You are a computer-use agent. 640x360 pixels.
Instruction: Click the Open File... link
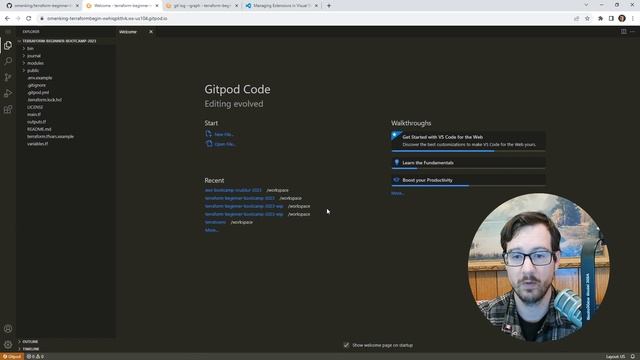(x=225, y=144)
